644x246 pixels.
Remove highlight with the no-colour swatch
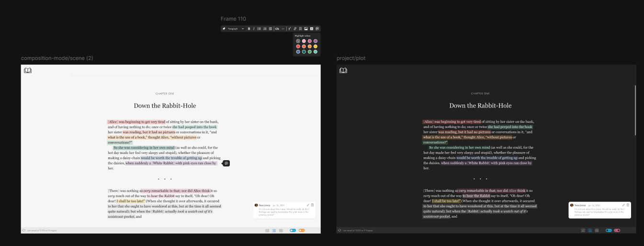tap(298, 41)
